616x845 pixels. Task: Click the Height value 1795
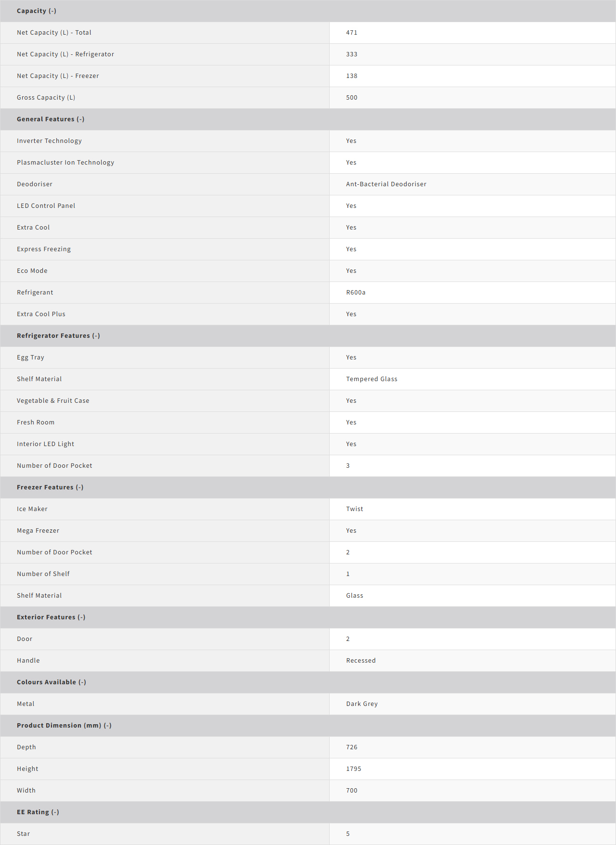354,769
